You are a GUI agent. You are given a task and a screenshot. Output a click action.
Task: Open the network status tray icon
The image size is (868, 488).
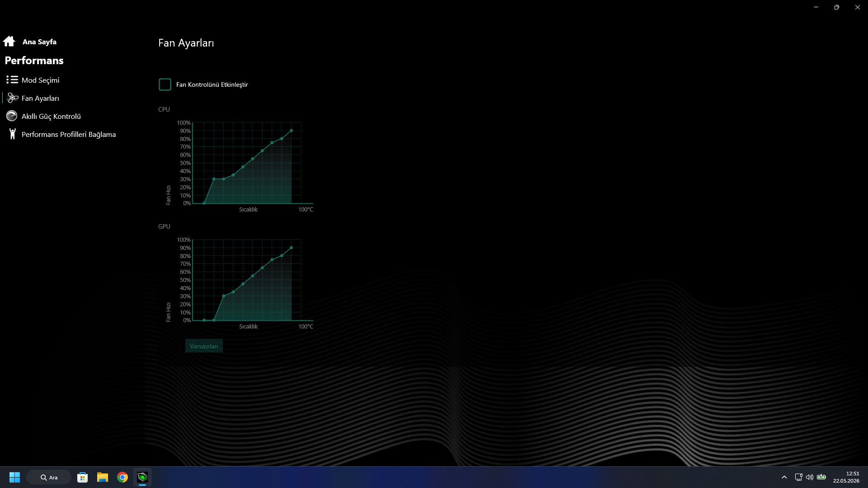pos(798,477)
